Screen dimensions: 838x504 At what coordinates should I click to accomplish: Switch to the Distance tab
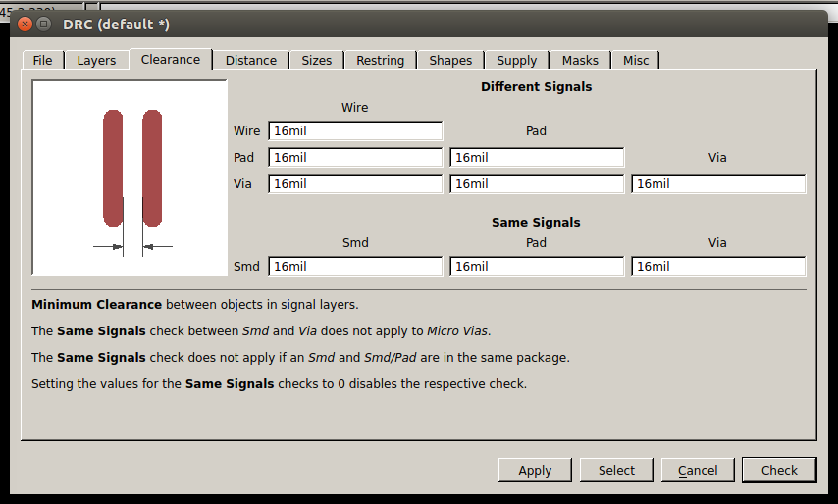250,61
